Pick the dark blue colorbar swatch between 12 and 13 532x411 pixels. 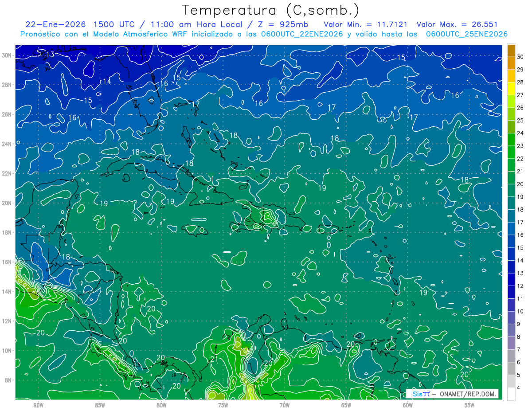click(511, 279)
